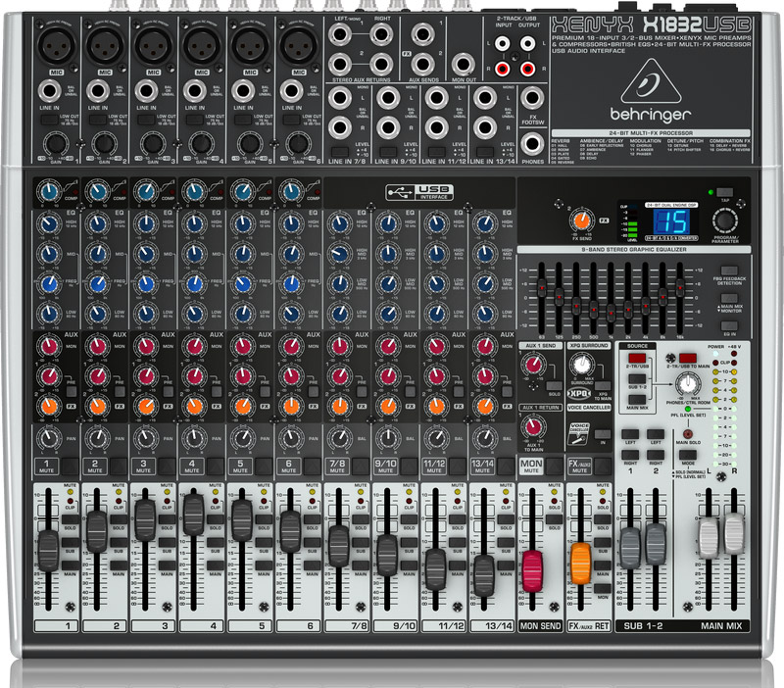The image size is (784, 688).
Task: Toggle the solo MODE button
Action: coord(688,455)
